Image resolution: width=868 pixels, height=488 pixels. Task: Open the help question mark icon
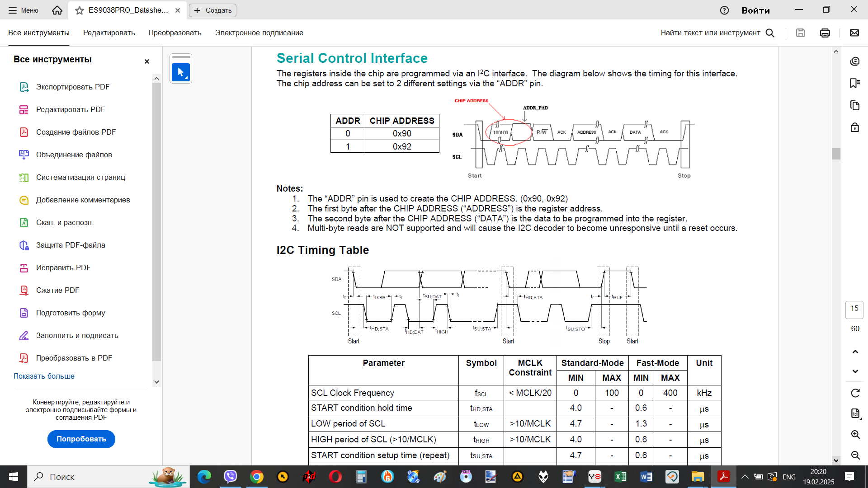coord(724,10)
